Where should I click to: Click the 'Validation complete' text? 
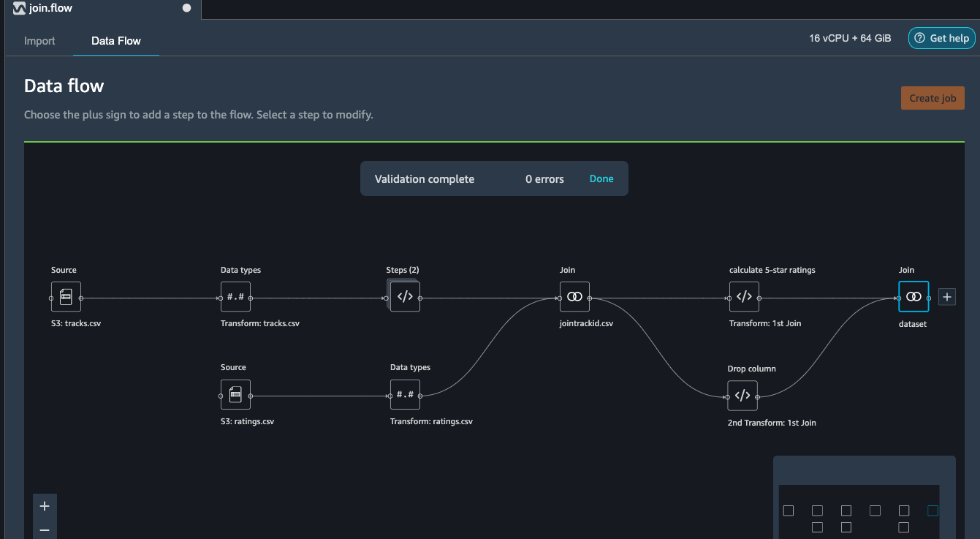(x=425, y=178)
